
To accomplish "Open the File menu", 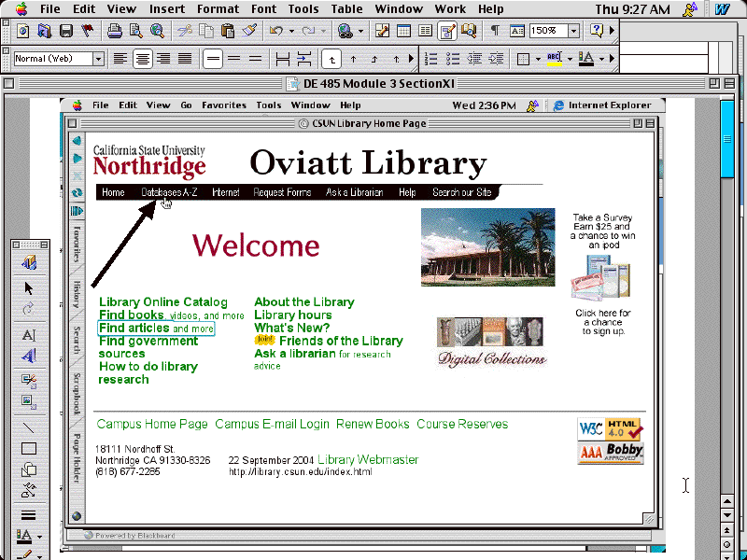I will click(50, 9).
